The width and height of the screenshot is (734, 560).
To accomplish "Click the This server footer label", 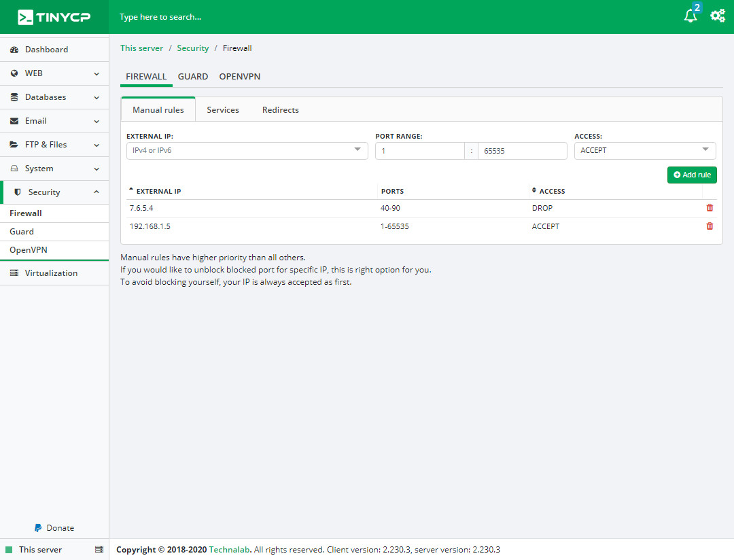I will [x=40, y=550].
